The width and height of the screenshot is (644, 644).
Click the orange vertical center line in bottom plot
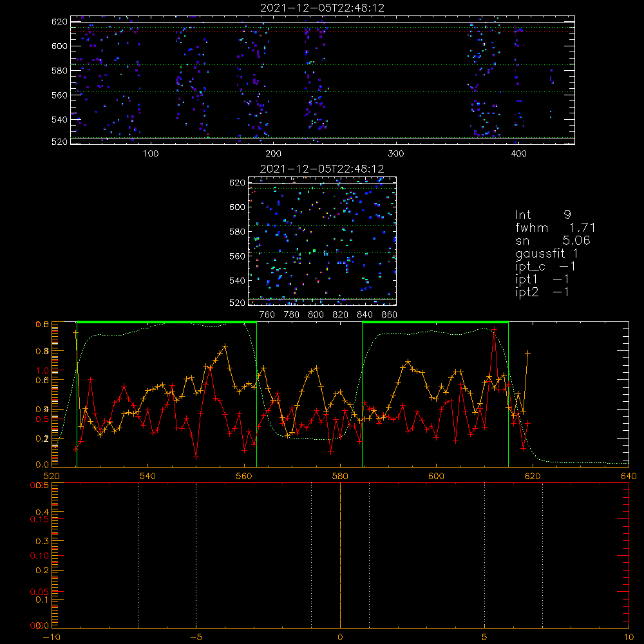[340, 555]
